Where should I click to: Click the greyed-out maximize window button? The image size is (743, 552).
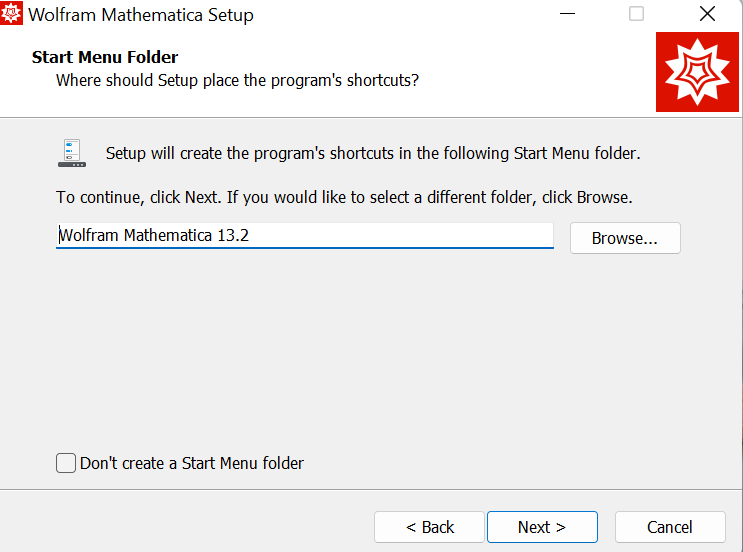tap(636, 15)
